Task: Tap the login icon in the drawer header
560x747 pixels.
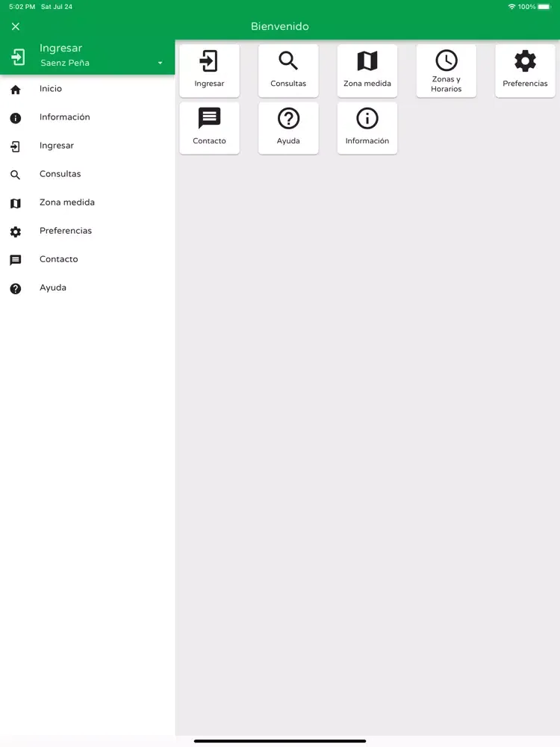Action: (18, 58)
